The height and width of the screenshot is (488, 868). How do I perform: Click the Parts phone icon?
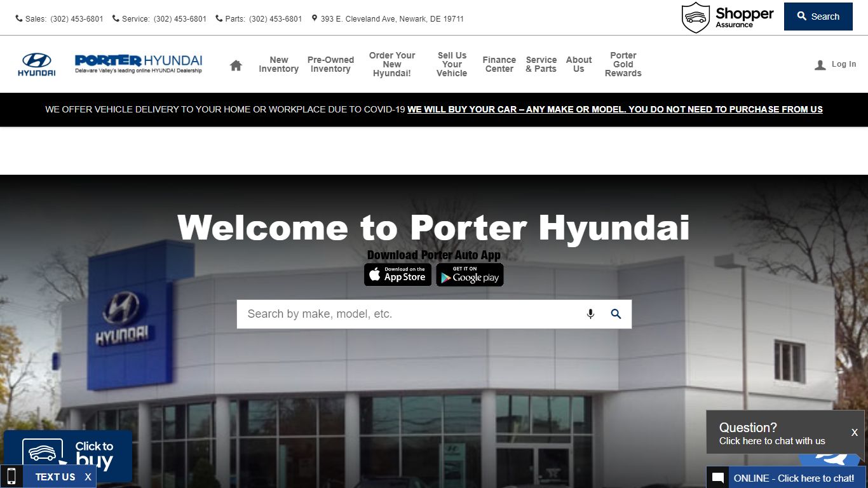pos(219,18)
